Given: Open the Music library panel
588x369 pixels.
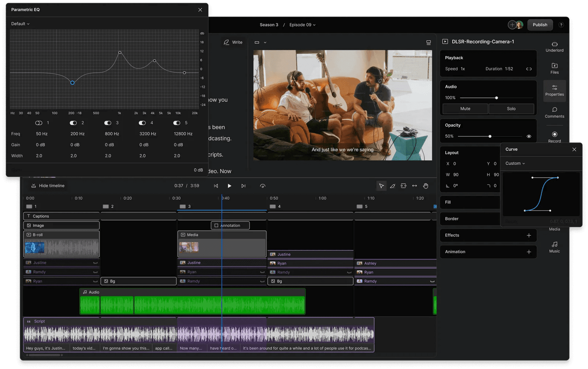Looking at the screenshot, I should 554,247.
